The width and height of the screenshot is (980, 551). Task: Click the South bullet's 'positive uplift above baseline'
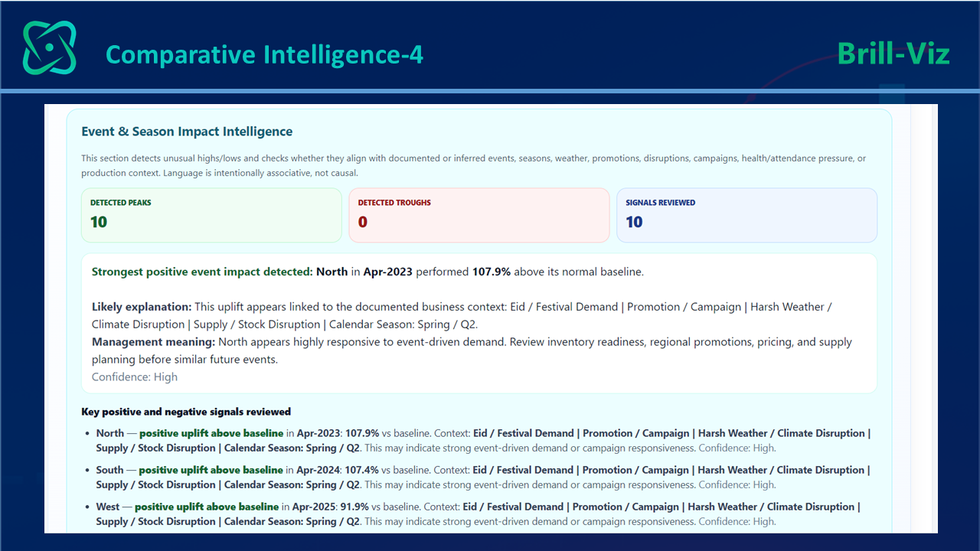click(211, 470)
